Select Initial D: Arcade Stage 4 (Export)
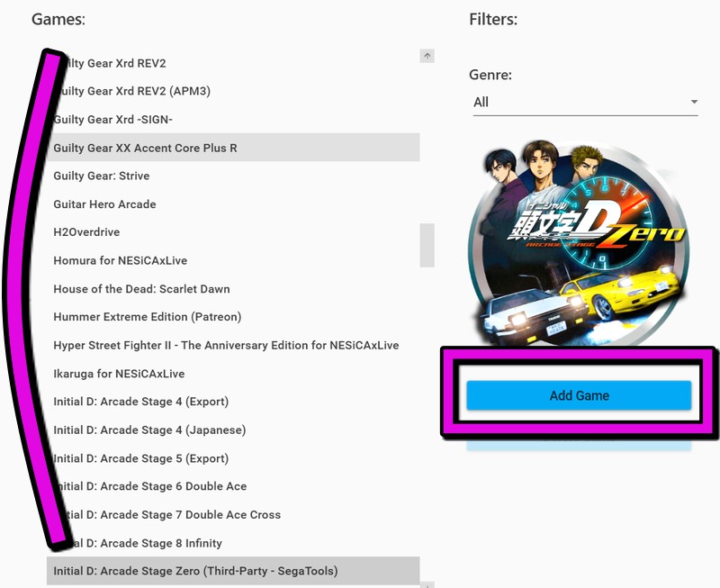The height and width of the screenshot is (588, 720). pos(233,402)
